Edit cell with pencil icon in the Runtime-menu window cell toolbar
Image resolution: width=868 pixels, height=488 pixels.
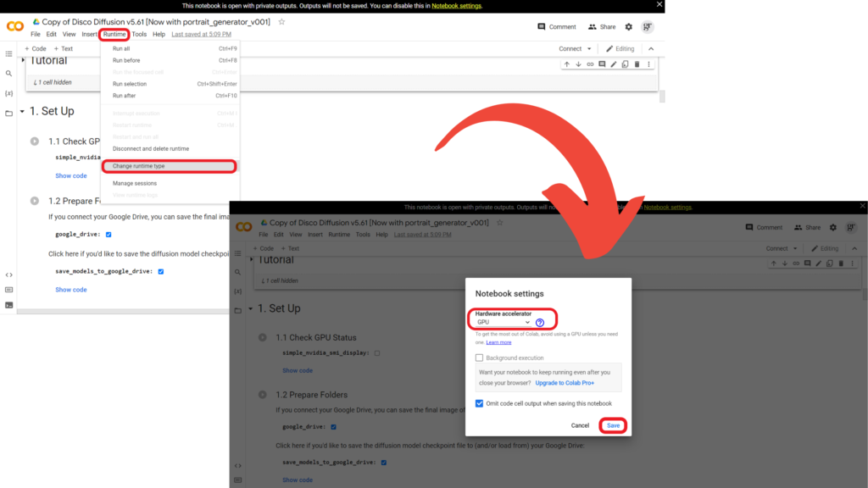coord(614,64)
